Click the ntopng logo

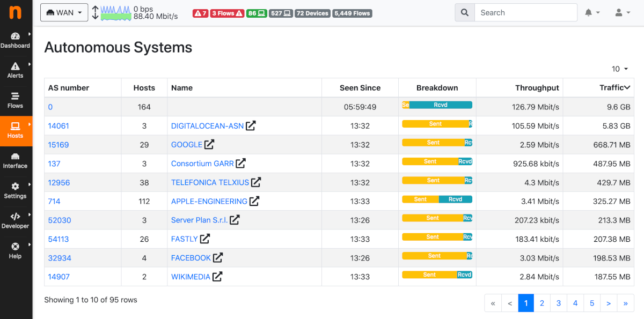(x=16, y=12)
